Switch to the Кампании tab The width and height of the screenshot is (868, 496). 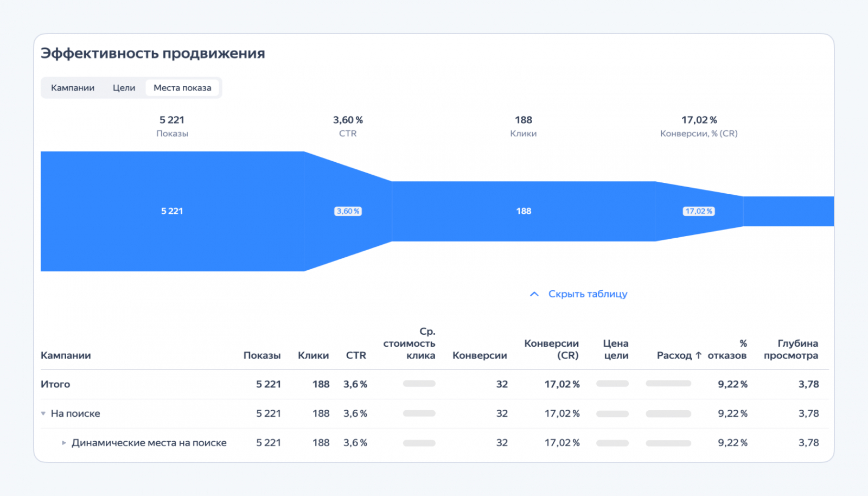point(73,87)
